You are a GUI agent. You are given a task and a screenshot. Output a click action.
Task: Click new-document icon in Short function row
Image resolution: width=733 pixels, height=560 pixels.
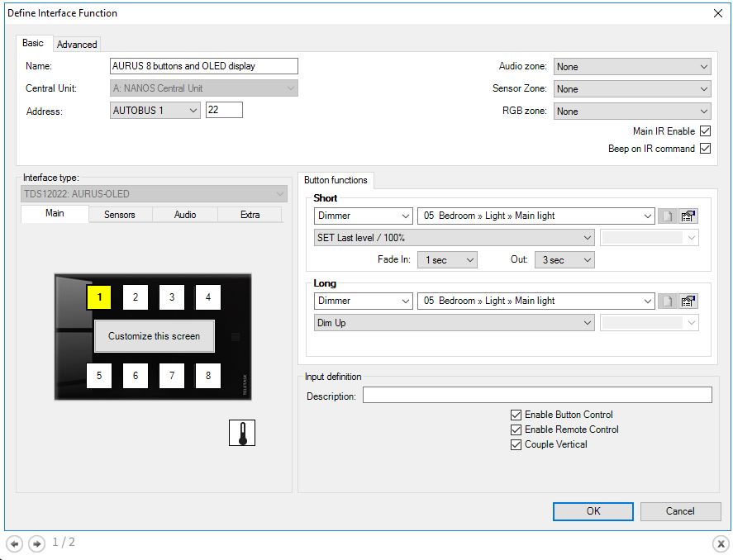click(x=668, y=216)
